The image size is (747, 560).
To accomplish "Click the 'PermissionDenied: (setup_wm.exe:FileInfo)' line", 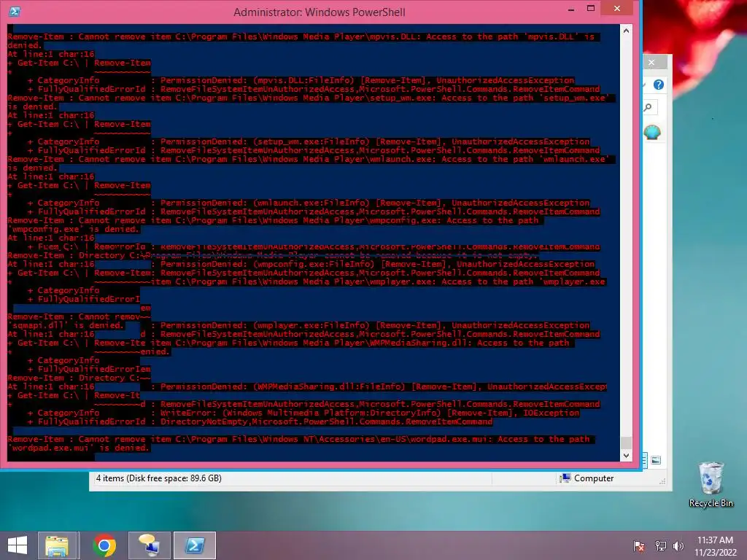I will click(x=375, y=142).
